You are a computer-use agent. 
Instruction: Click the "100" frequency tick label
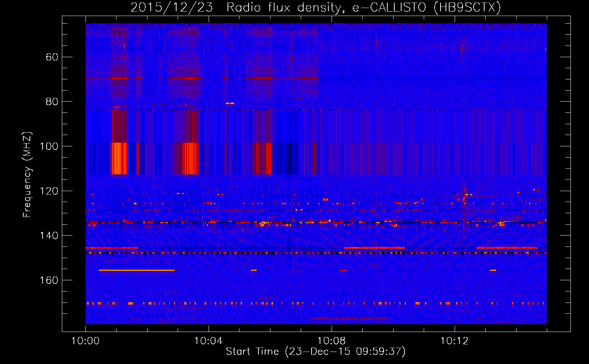49,146
